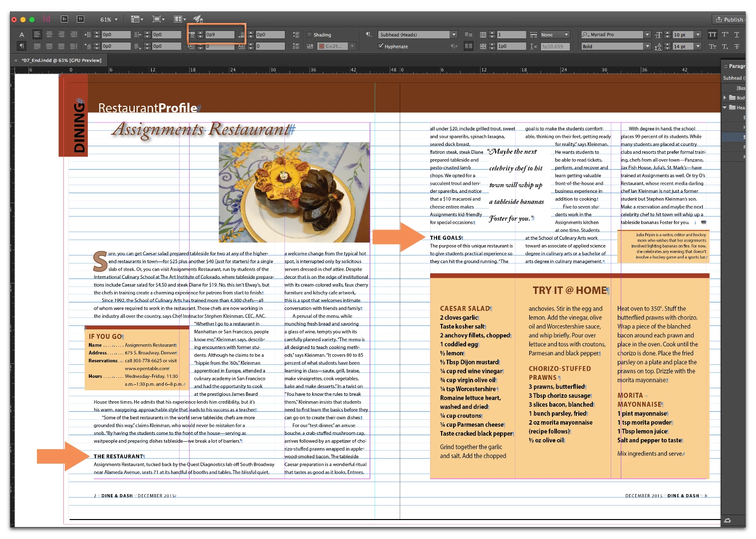Select Align to Baseline Grid

tap(468, 46)
